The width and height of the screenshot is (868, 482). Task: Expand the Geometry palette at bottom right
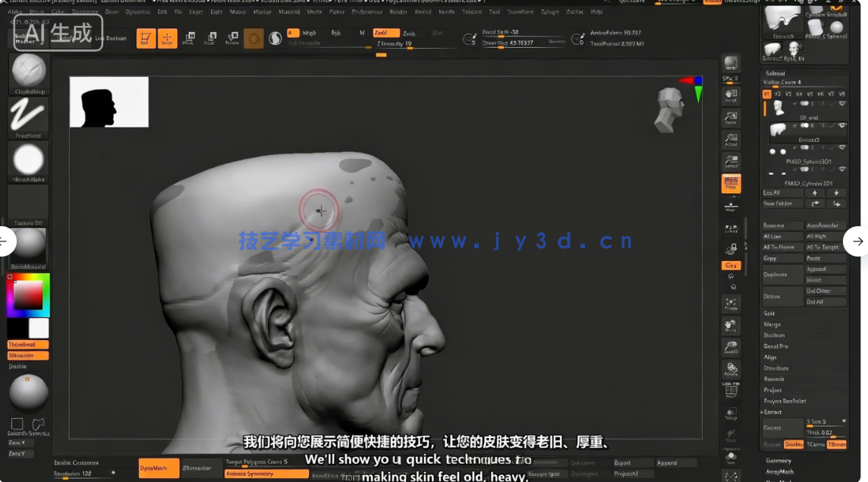click(x=779, y=460)
